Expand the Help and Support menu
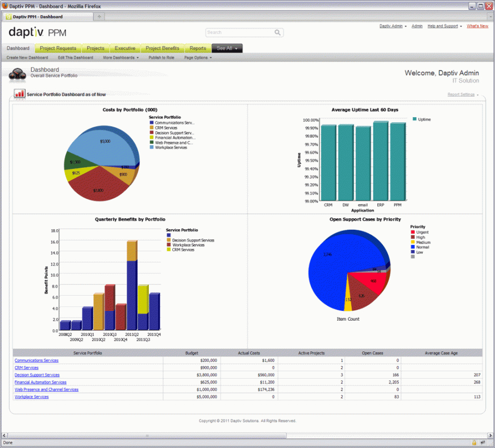This screenshot has height=448, width=495. coord(444,26)
